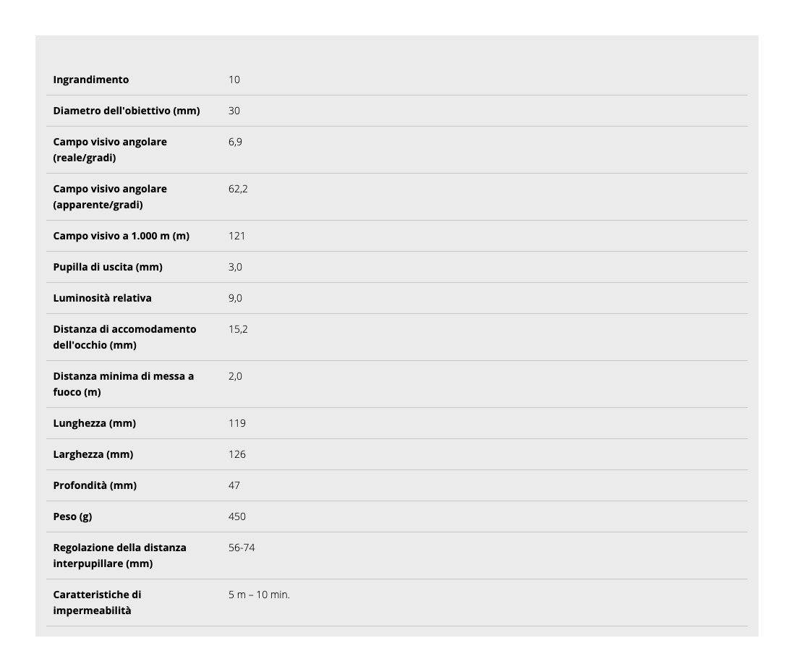This screenshot has width=794, height=672.
Task: Click the Campo visivo a 1.000 m label
Action: 121,236
